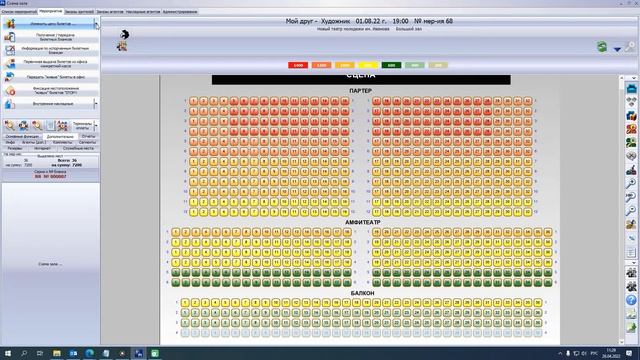The height and width of the screenshot is (360, 640).
Task: Click 'Первичная выдача билетов из офиса' button
Action: pos(51,64)
